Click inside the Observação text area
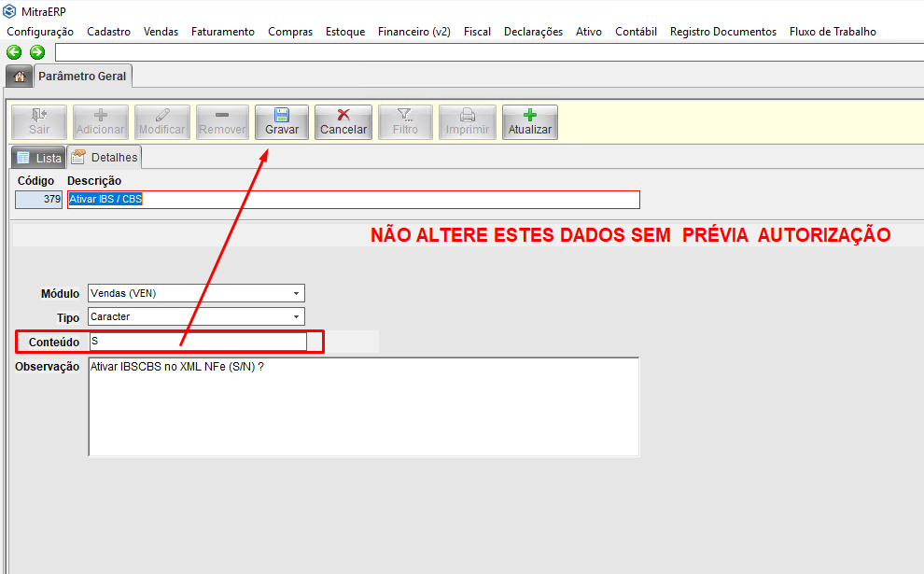This screenshot has height=574, width=924. tap(363, 406)
